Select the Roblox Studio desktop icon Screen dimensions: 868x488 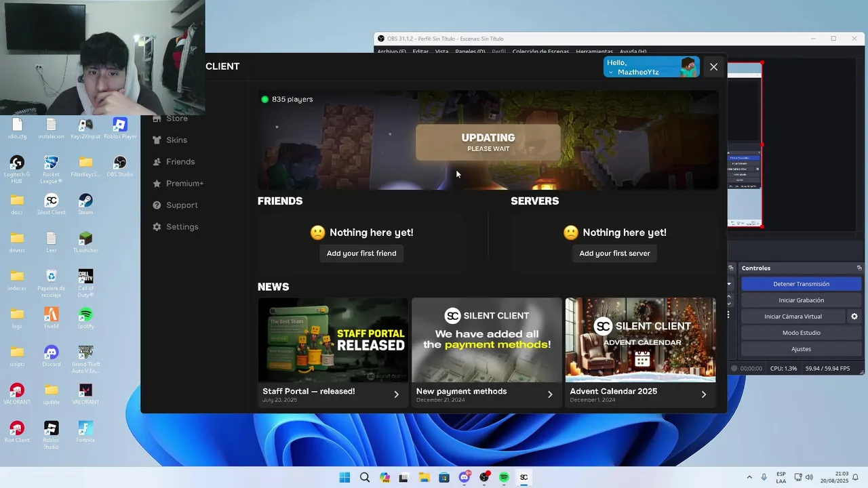point(51,435)
